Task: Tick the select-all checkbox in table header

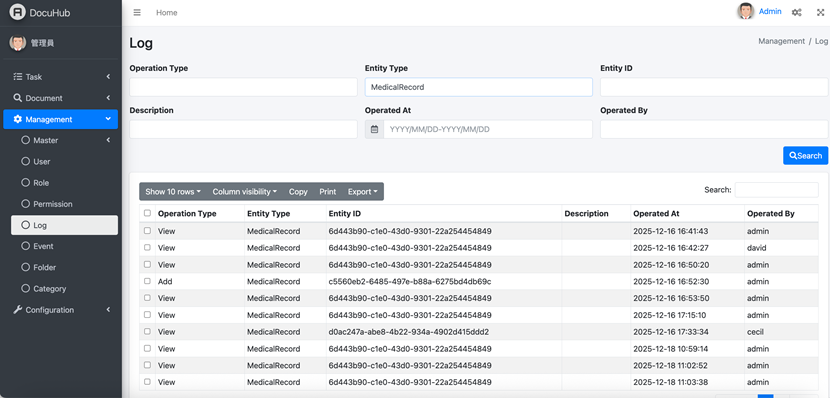Action: [147, 213]
